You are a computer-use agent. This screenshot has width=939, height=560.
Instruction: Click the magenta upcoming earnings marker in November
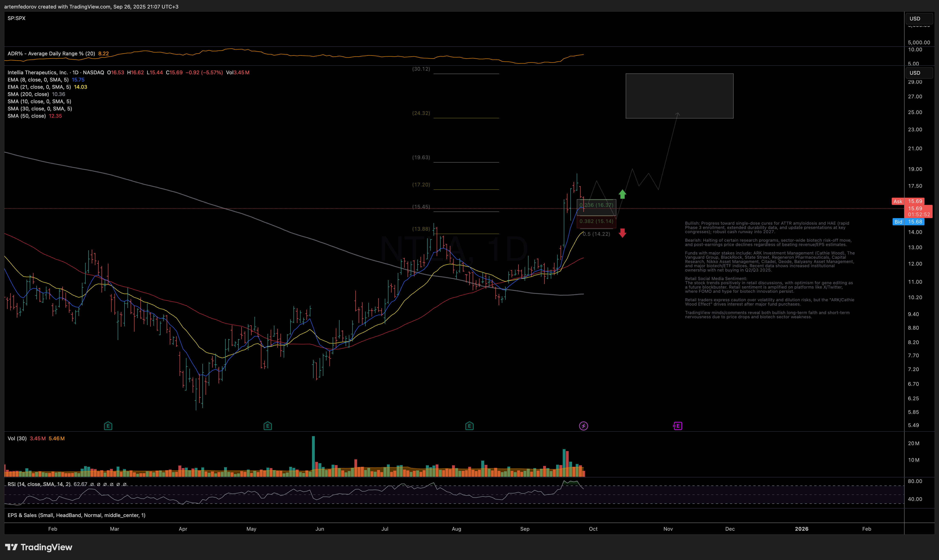click(677, 426)
